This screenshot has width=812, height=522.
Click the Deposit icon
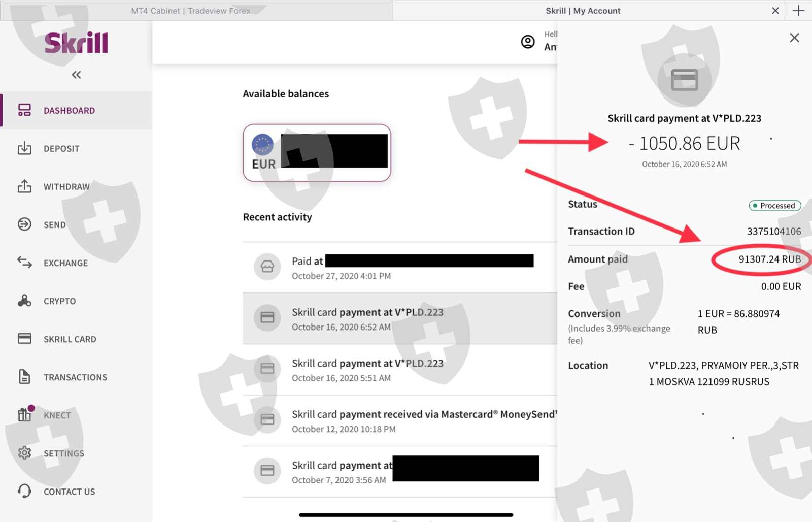click(24, 148)
